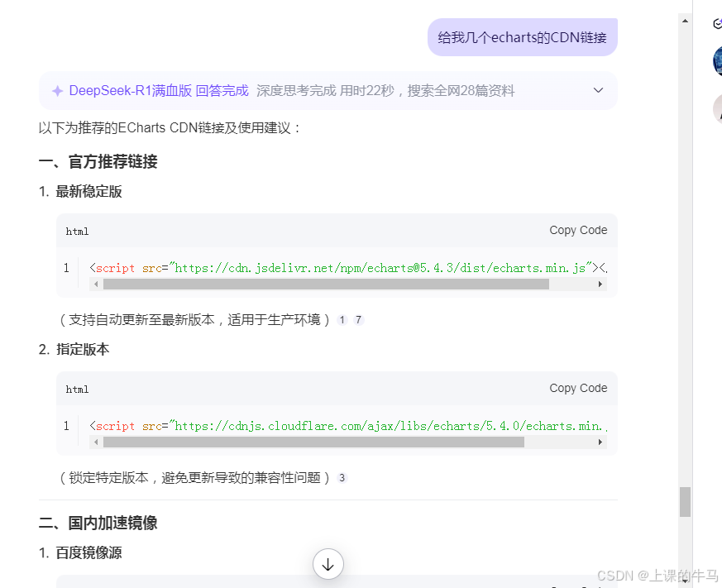Click the item 最新稳定版
Screen dimensions: 722x588
(88, 192)
